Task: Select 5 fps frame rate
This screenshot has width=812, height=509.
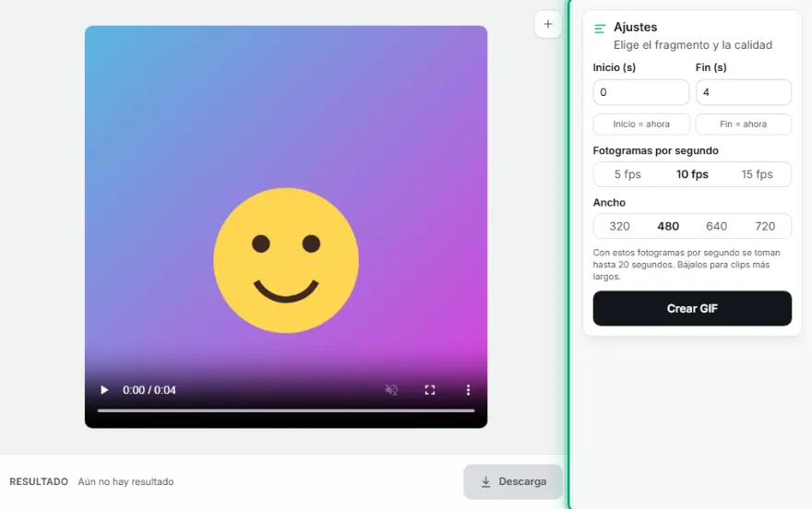Action: (627, 174)
